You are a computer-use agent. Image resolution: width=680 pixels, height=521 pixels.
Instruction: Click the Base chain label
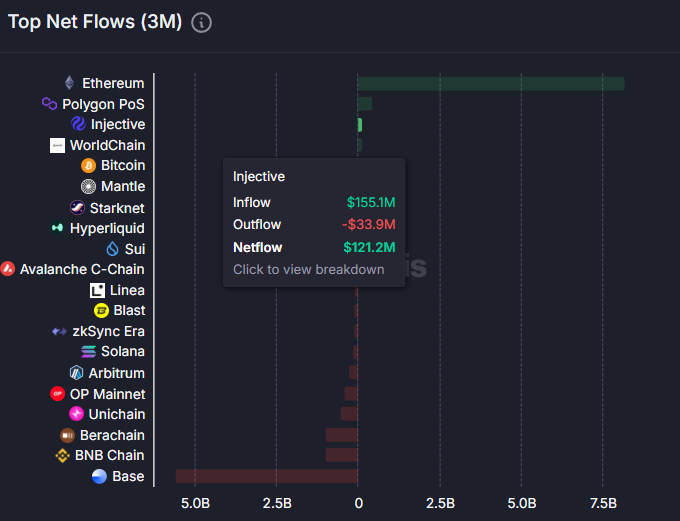[128, 476]
